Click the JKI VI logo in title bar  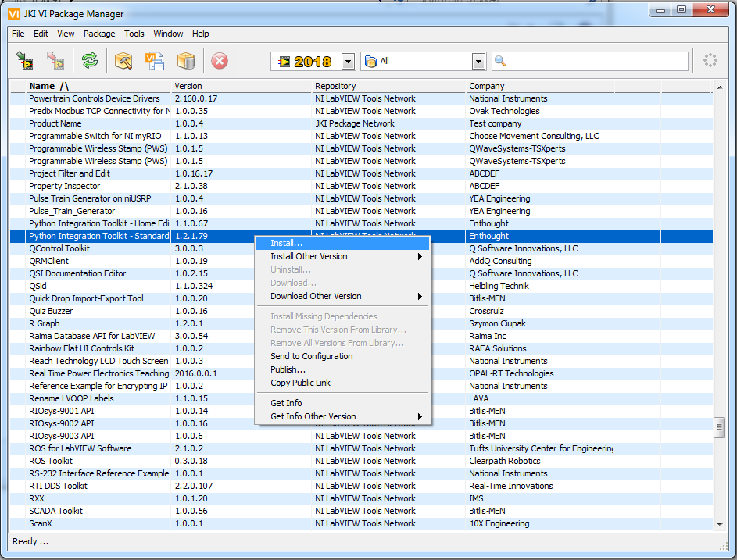coord(14,14)
